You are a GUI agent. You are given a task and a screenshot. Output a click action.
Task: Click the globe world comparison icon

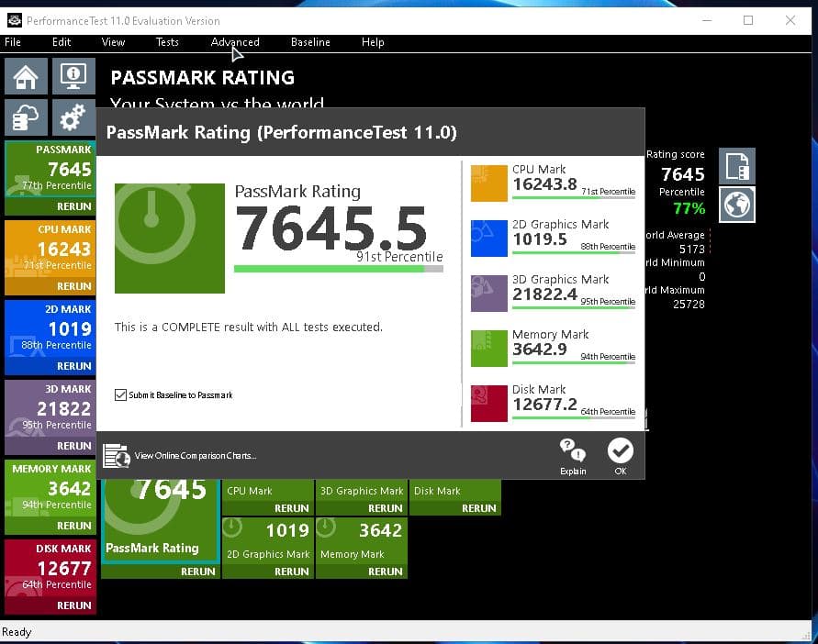[736, 205]
